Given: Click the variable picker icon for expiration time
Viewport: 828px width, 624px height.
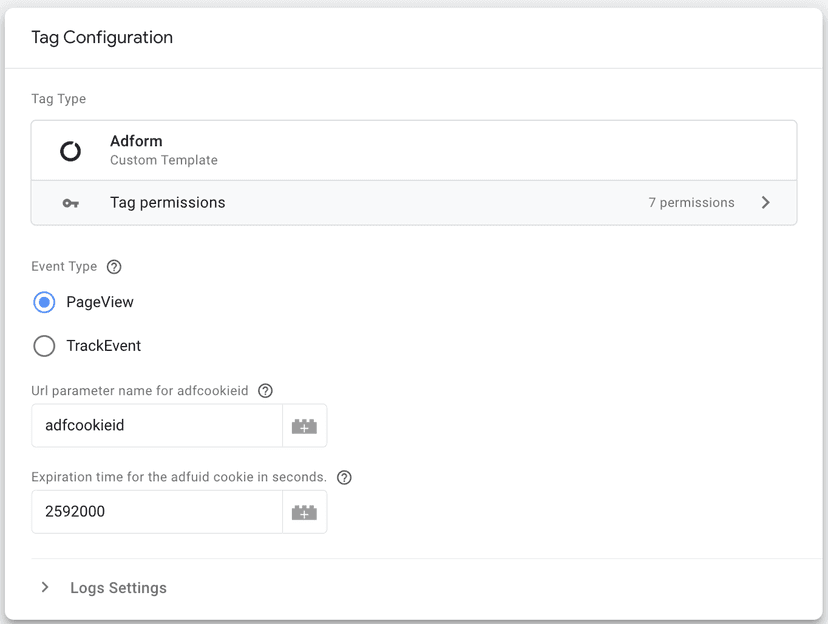Looking at the screenshot, I should (x=305, y=511).
